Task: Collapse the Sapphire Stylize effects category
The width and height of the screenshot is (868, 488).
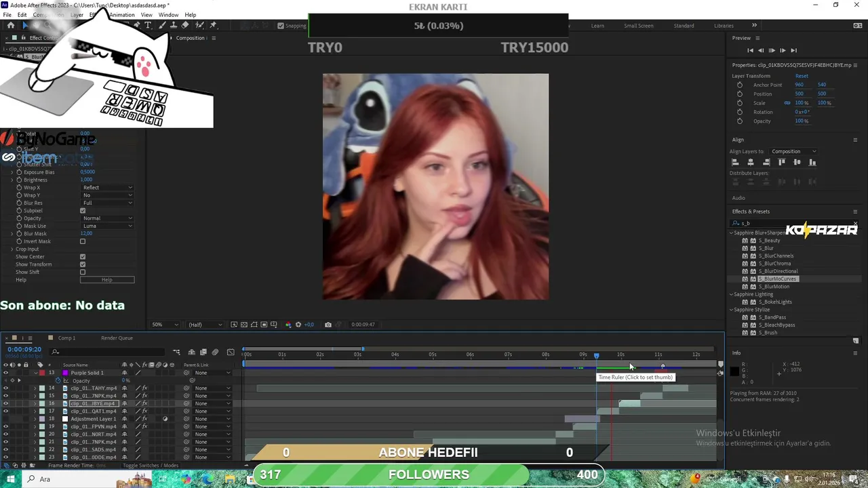Action: tap(732, 310)
